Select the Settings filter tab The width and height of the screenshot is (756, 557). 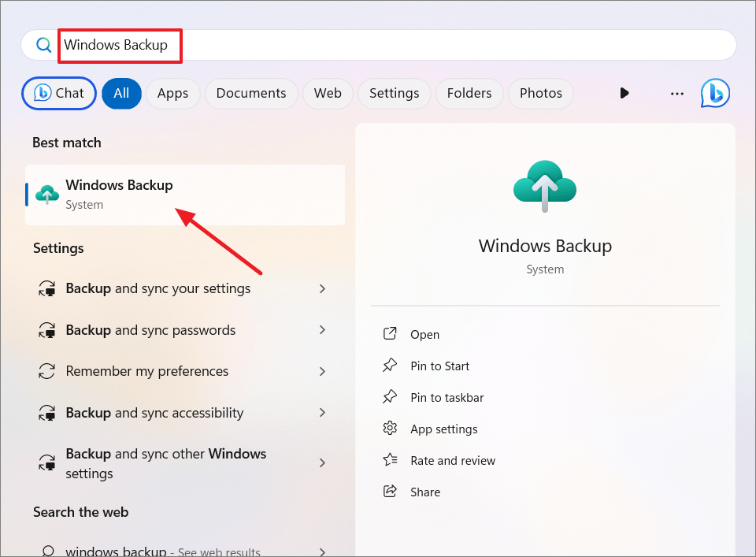[394, 93]
